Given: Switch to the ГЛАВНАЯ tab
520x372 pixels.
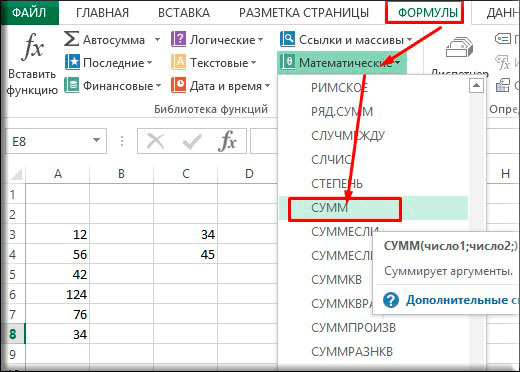Looking at the screenshot, I should tap(102, 13).
